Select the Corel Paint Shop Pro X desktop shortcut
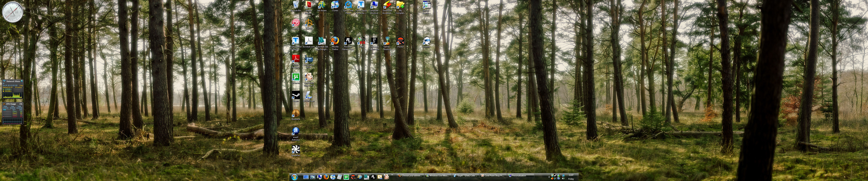868x181 pixels. [309, 79]
